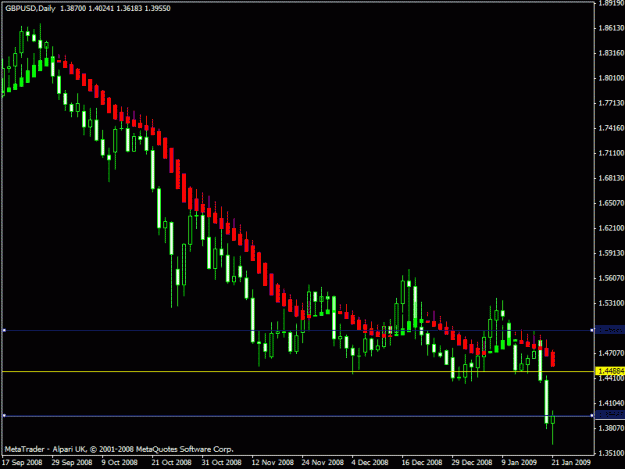This screenshot has width=625, height=469.
Task: Click the 1.68130 price axis label
Action: [611, 178]
